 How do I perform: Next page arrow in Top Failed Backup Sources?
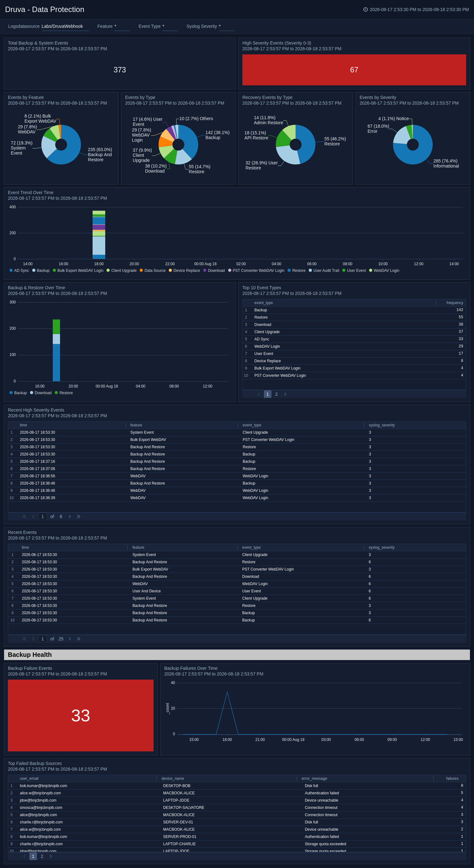[x=51, y=856]
